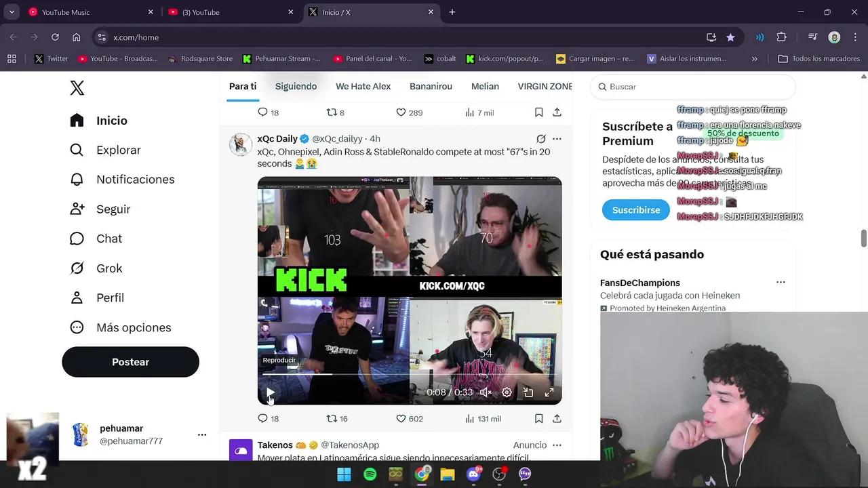
Task: Bookmark xQc Daily post
Action: [x=539, y=419]
